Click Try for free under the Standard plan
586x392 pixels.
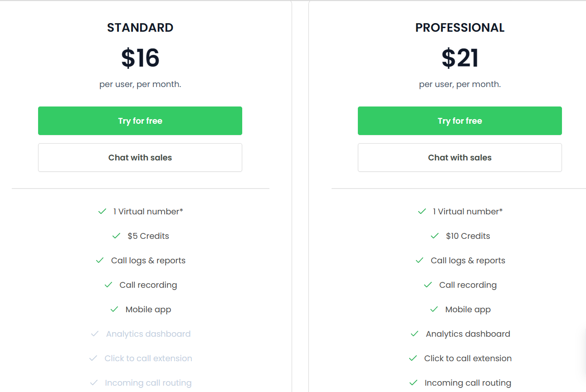point(140,121)
